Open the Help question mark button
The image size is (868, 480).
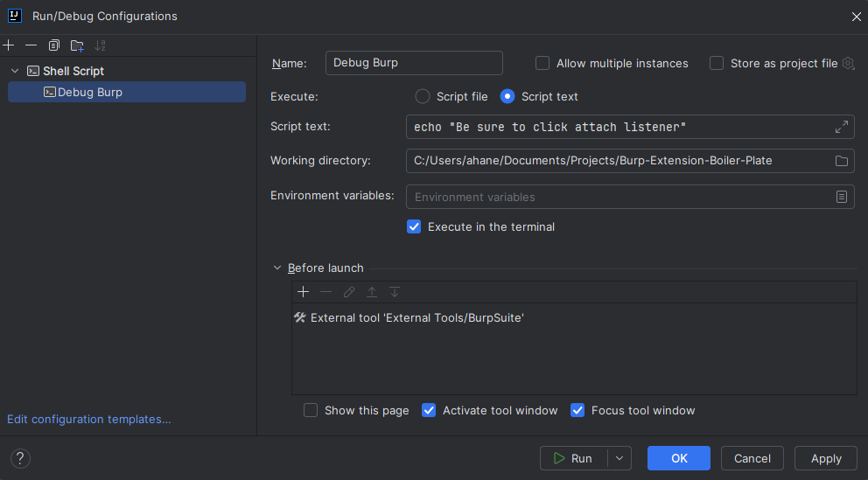click(20, 458)
